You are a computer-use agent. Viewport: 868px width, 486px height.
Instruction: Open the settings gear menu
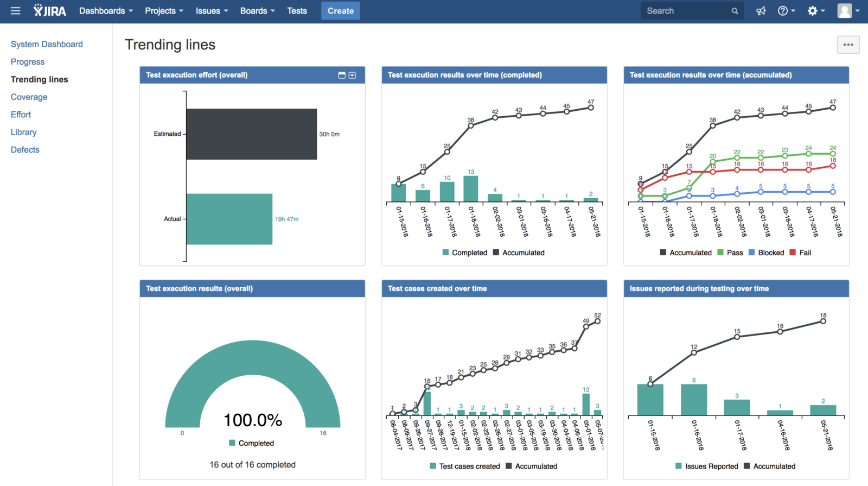click(815, 11)
